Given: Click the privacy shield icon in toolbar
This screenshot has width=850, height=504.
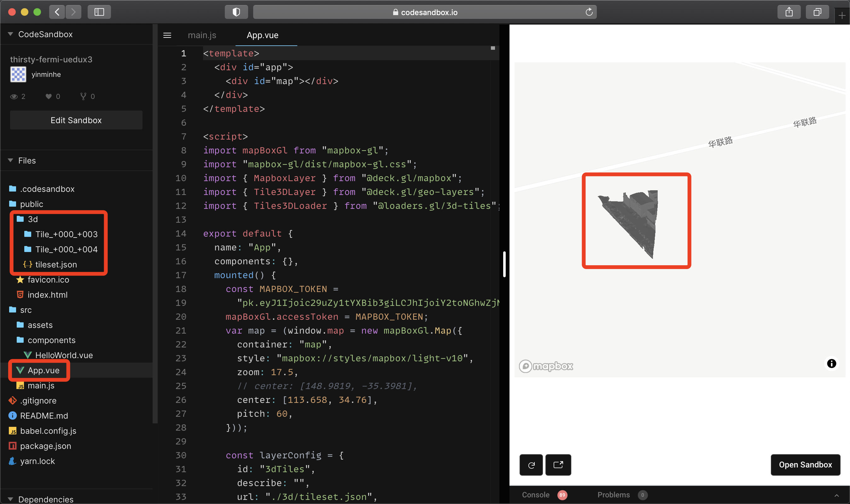Looking at the screenshot, I should point(236,12).
